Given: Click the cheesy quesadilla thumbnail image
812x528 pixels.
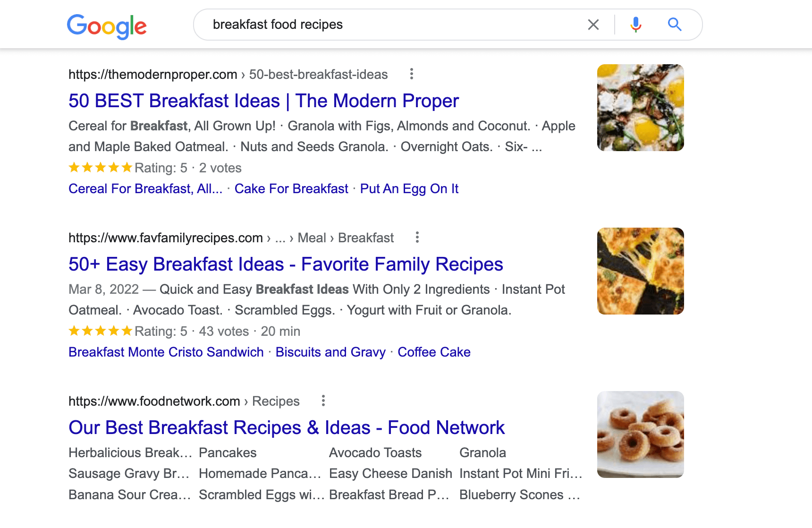Looking at the screenshot, I should (640, 271).
